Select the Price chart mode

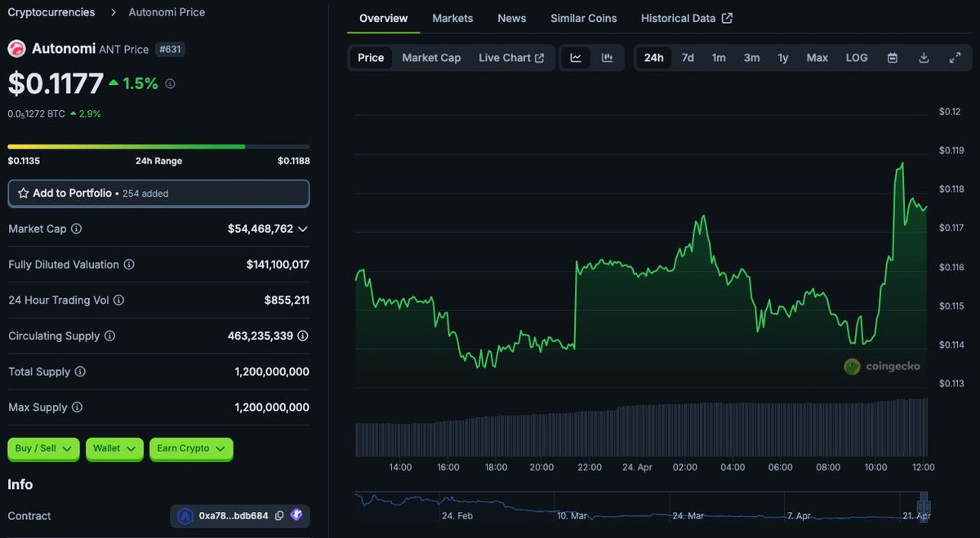(x=371, y=58)
